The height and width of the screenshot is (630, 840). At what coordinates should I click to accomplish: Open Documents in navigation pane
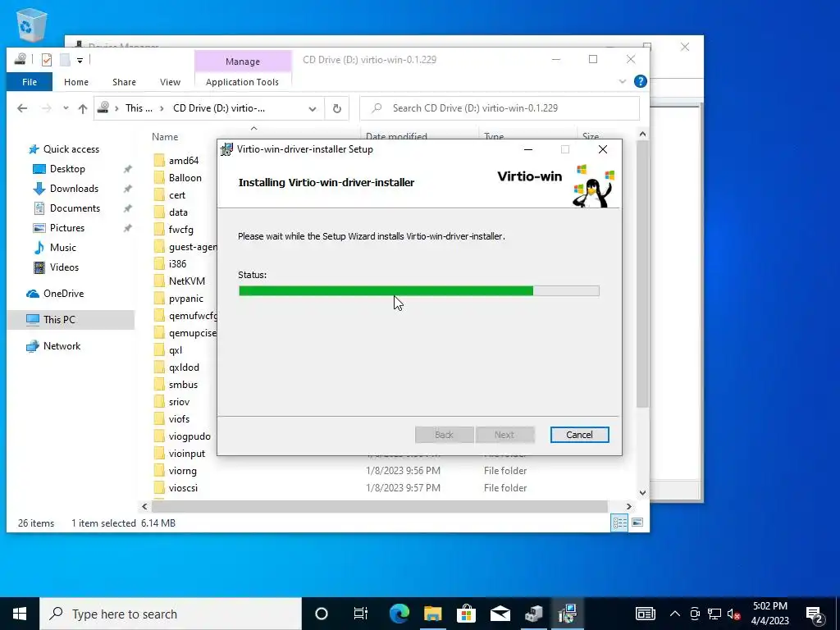[75, 208]
